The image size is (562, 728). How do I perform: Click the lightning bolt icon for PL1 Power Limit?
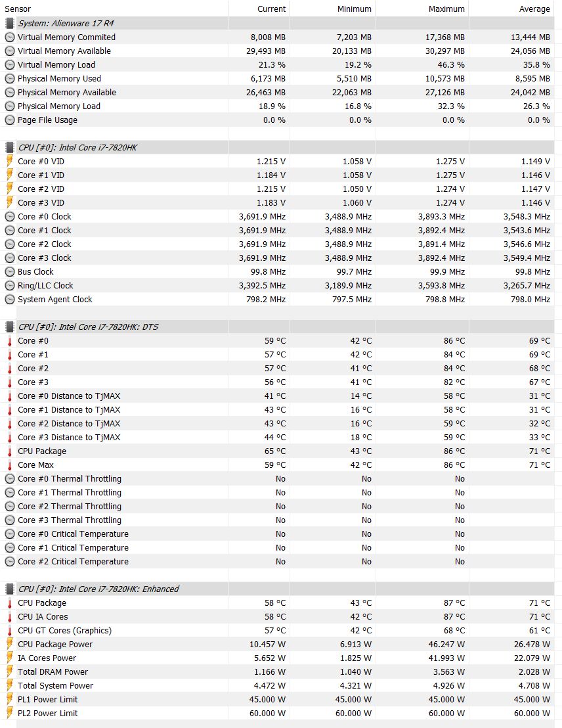9,700
